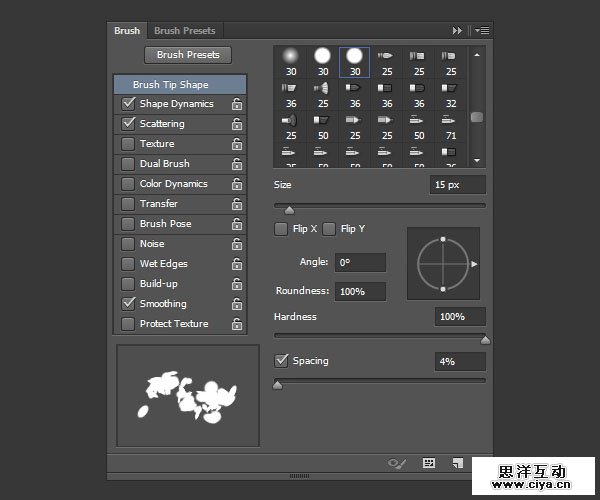
Task: Toggle lock icon for Dual Brush
Action: [x=237, y=164]
